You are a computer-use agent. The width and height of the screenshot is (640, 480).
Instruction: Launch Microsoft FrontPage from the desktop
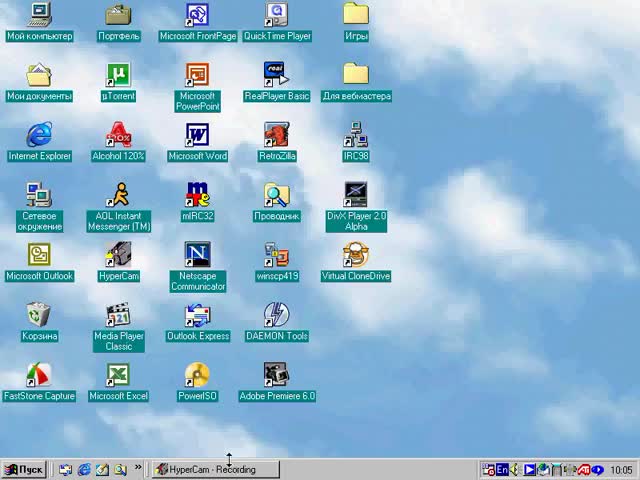pos(198,15)
